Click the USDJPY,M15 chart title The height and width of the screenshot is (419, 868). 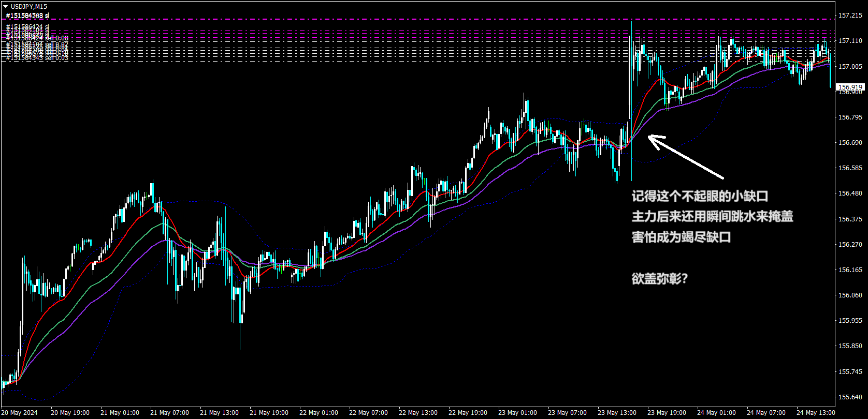29,6
